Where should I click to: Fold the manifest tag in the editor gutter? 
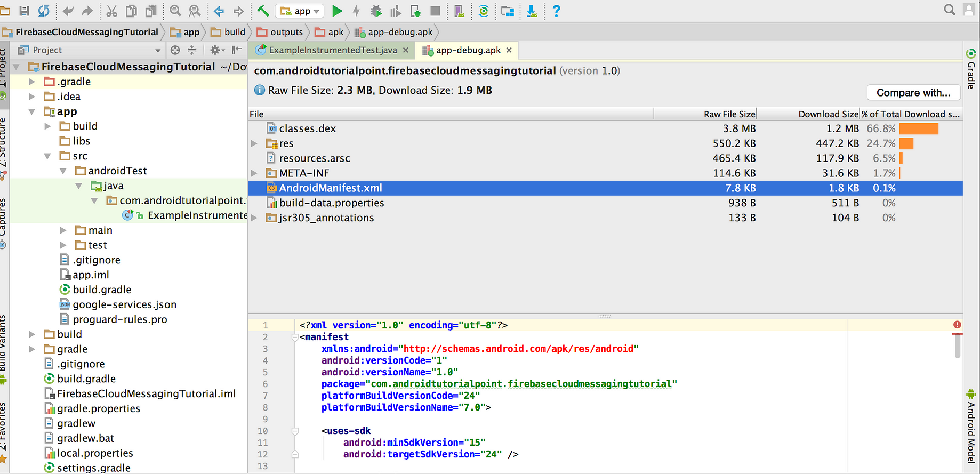click(295, 337)
